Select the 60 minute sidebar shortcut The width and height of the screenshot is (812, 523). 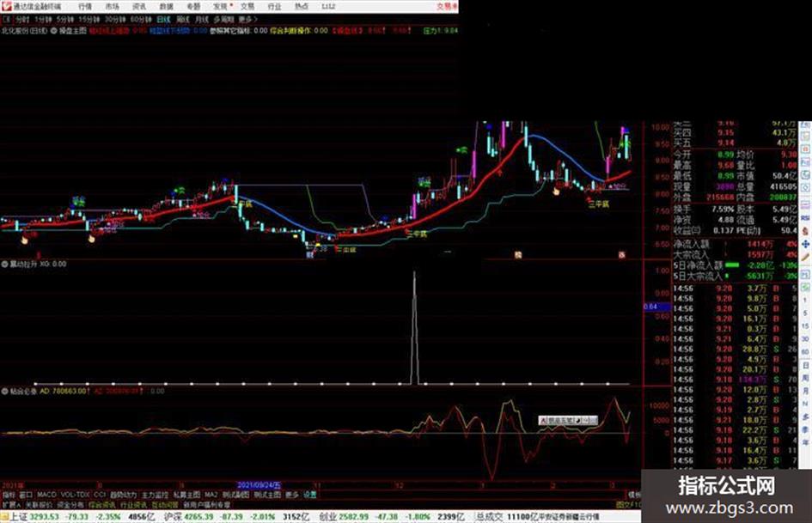tap(805, 352)
